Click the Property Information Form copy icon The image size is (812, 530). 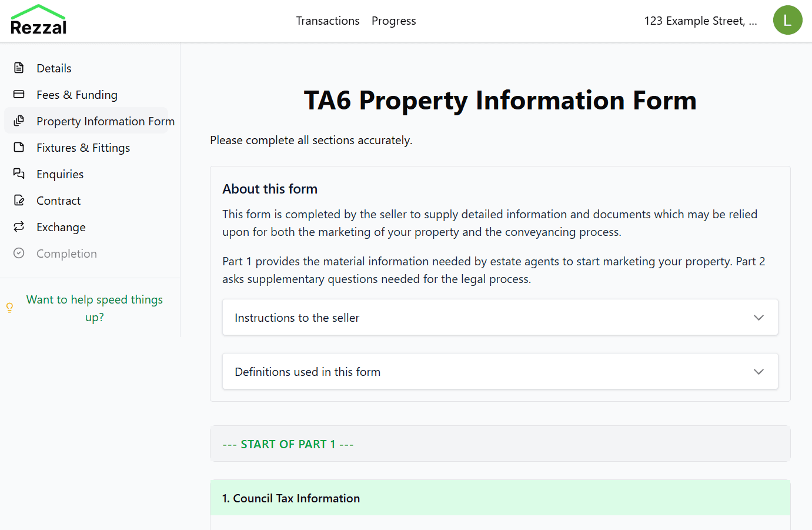coord(19,121)
